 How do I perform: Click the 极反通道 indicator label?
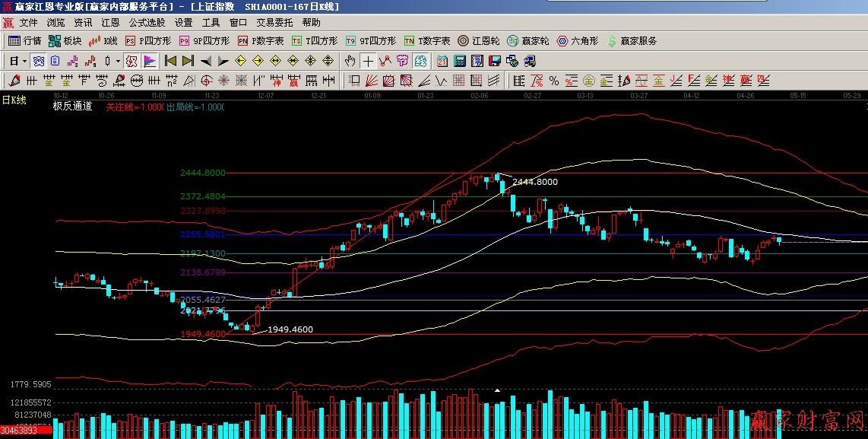click(x=72, y=107)
